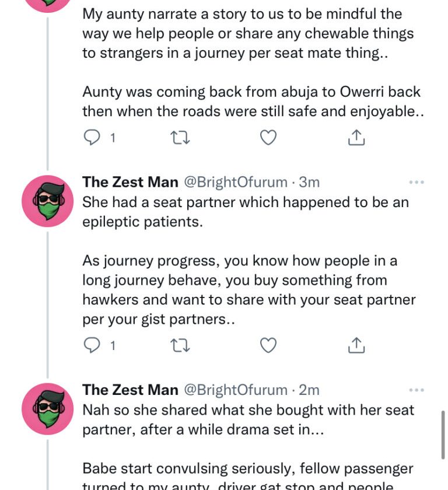Tap the avatar beside the 2m tweet

pos(48,409)
